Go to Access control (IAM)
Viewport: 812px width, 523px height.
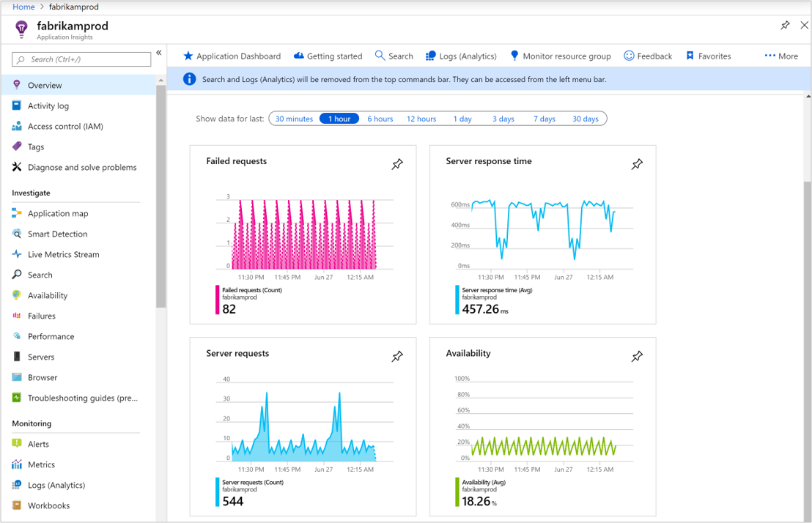tap(65, 127)
